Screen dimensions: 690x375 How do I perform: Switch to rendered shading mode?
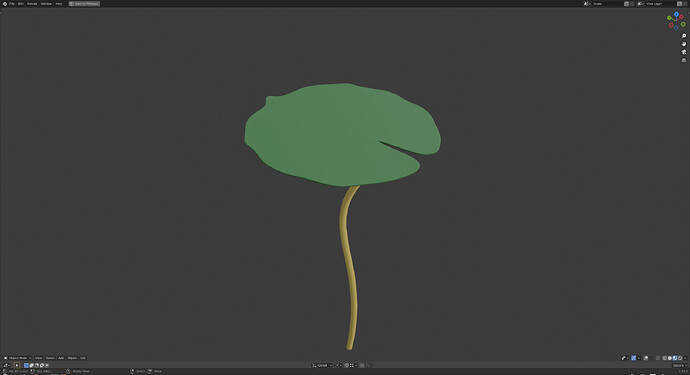(x=680, y=358)
